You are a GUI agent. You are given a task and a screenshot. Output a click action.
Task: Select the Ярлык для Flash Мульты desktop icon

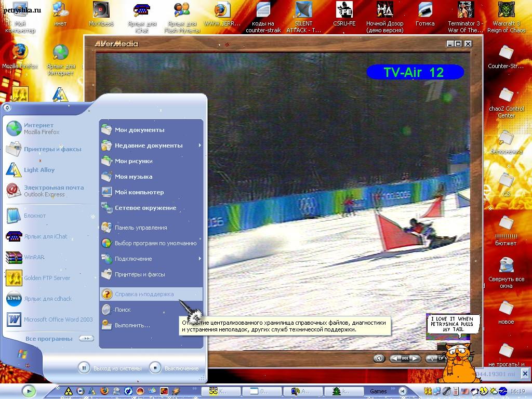pyautogui.click(x=182, y=17)
